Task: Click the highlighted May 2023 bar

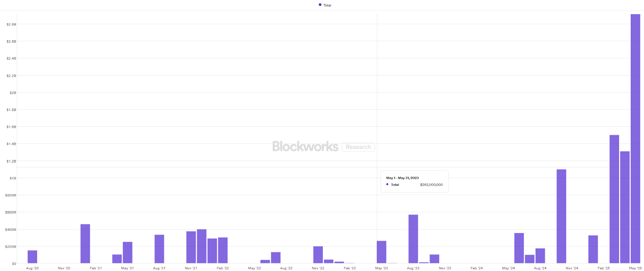Action: (x=381, y=252)
